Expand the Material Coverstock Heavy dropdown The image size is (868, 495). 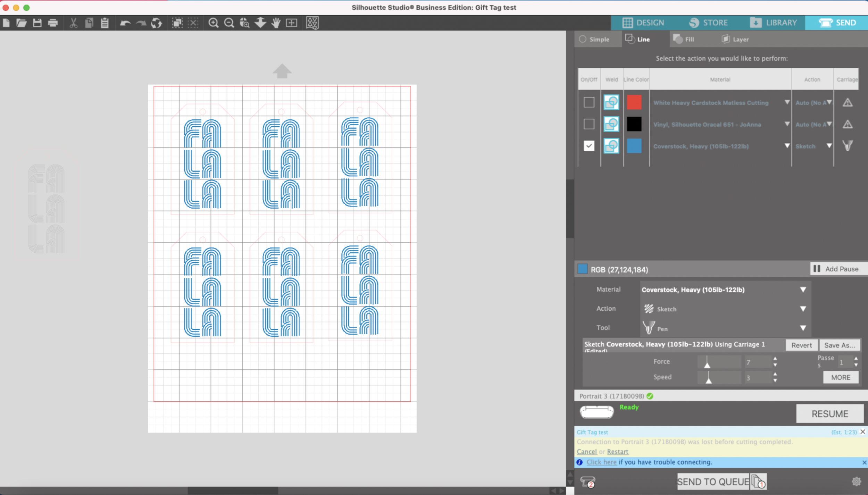[803, 290]
